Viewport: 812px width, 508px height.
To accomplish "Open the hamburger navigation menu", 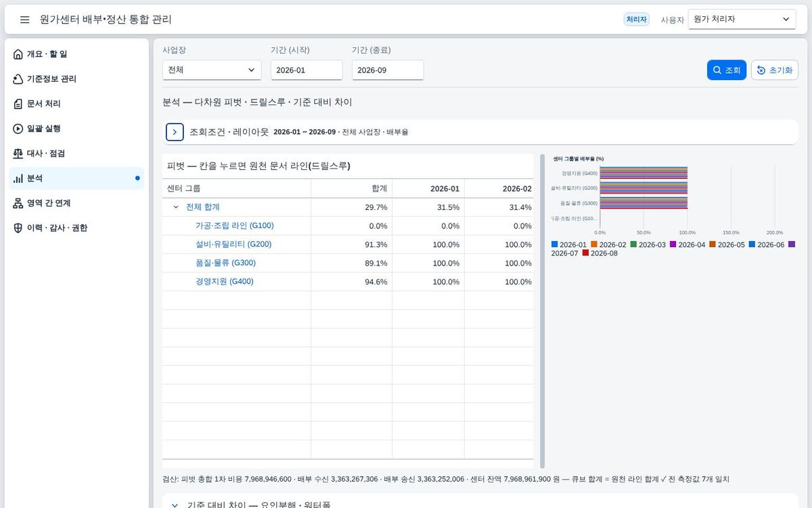I will click(x=25, y=20).
